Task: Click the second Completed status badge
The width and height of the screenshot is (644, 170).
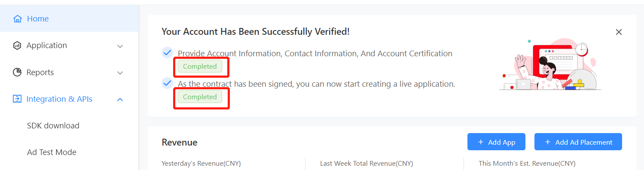Action: coord(200,97)
